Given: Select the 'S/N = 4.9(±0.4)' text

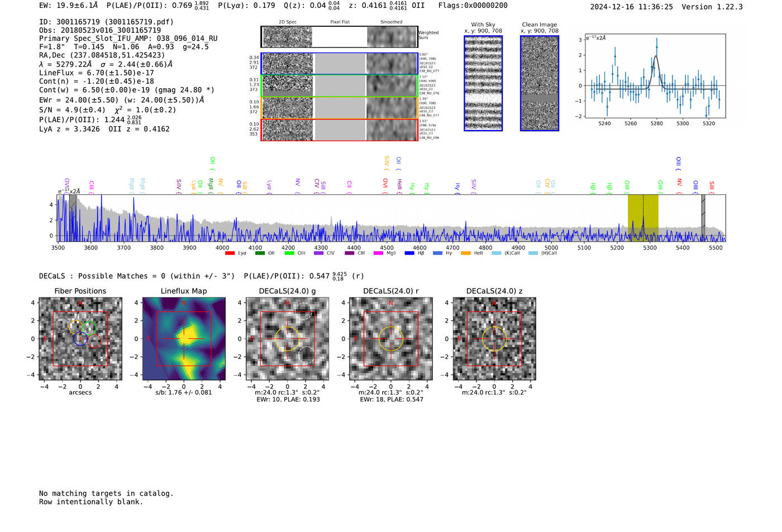Looking at the screenshot, I should pyautogui.click(x=72, y=110).
